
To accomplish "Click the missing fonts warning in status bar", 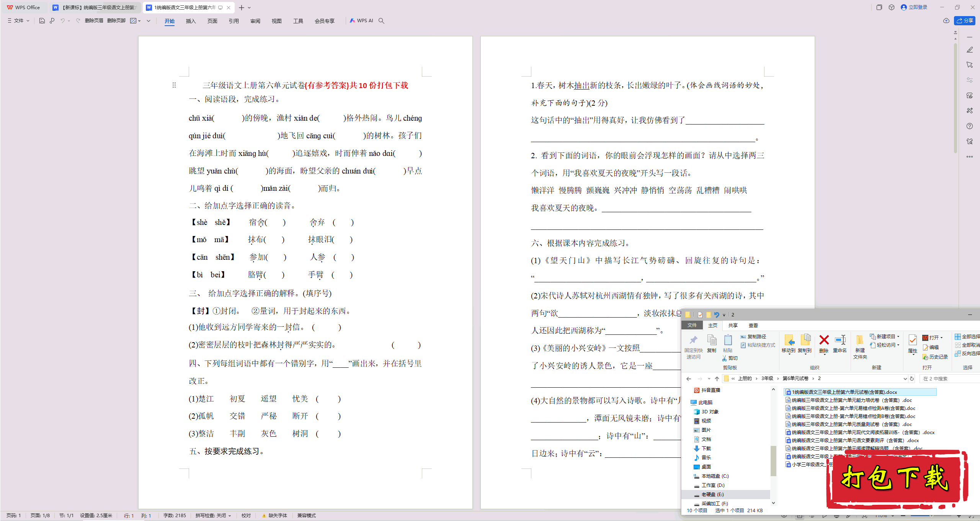I will coord(274,515).
